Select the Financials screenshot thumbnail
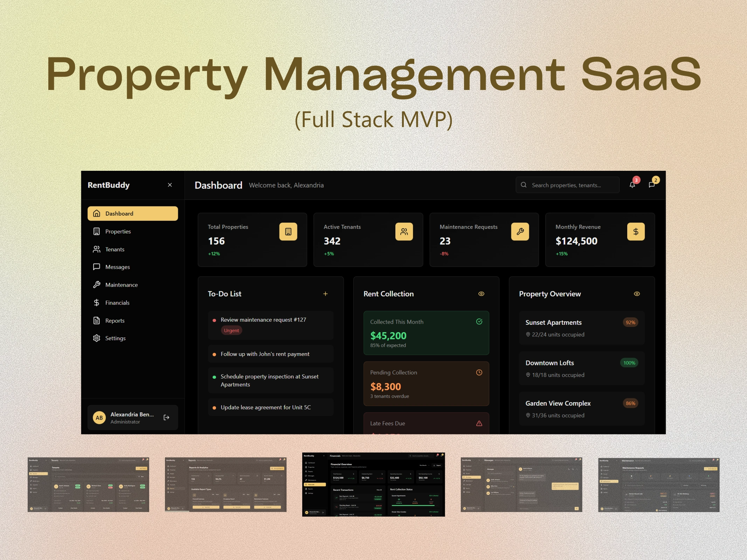The width and height of the screenshot is (747, 560). (x=373, y=484)
